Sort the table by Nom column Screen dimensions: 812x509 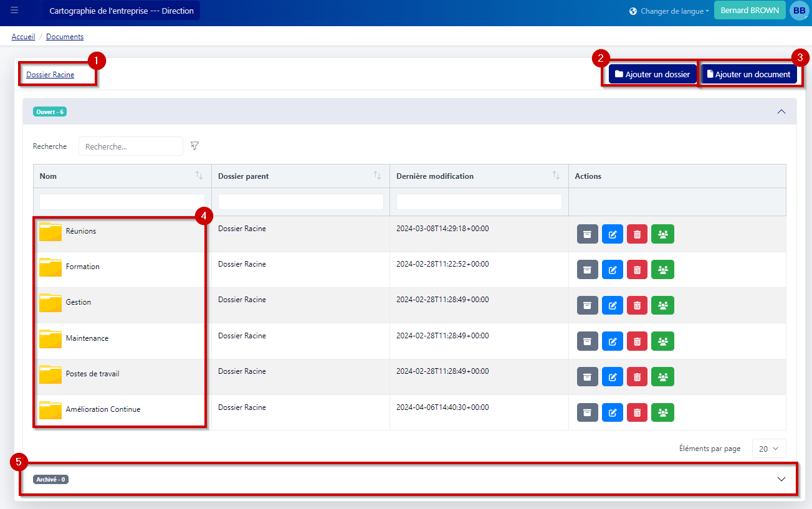pos(199,176)
